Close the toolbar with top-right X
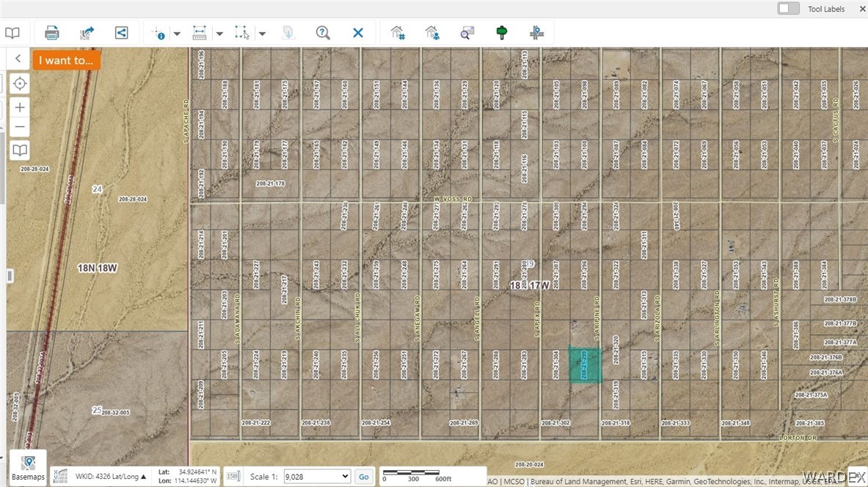The height and width of the screenshot is (487, 868). [862, 9]
